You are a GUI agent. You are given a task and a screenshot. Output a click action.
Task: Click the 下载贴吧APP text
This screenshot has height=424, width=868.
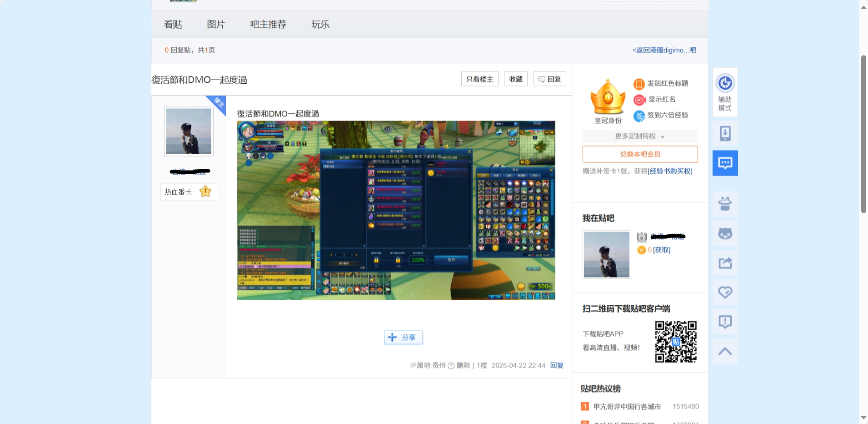pyautogui.click(x=603, y=334)
